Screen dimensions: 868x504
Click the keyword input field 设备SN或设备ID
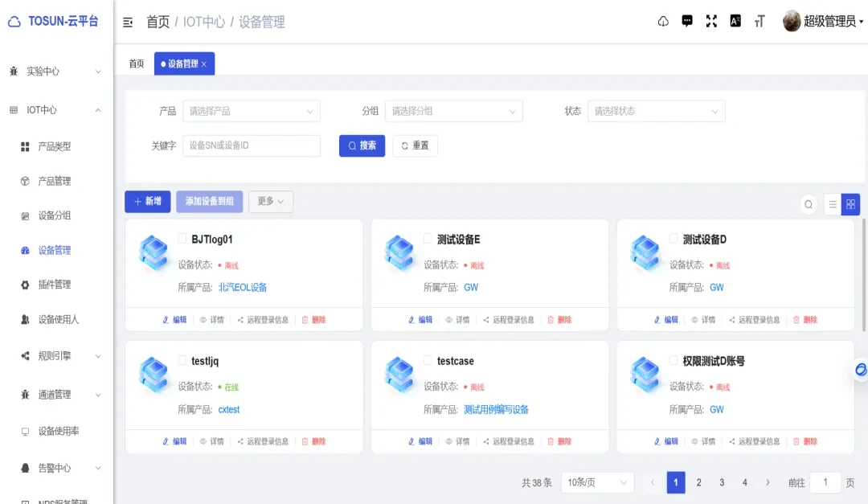(251, 145)
